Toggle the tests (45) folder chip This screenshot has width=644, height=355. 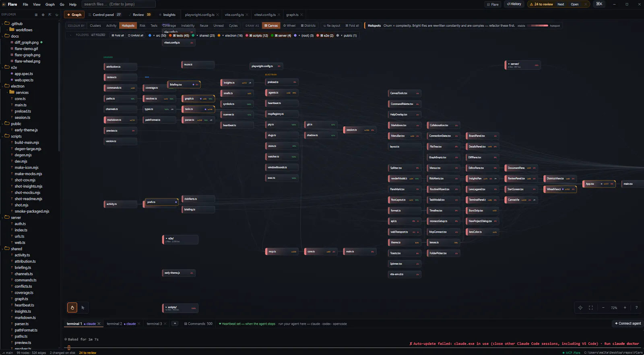pyautogui.click(x=180, y=35)
